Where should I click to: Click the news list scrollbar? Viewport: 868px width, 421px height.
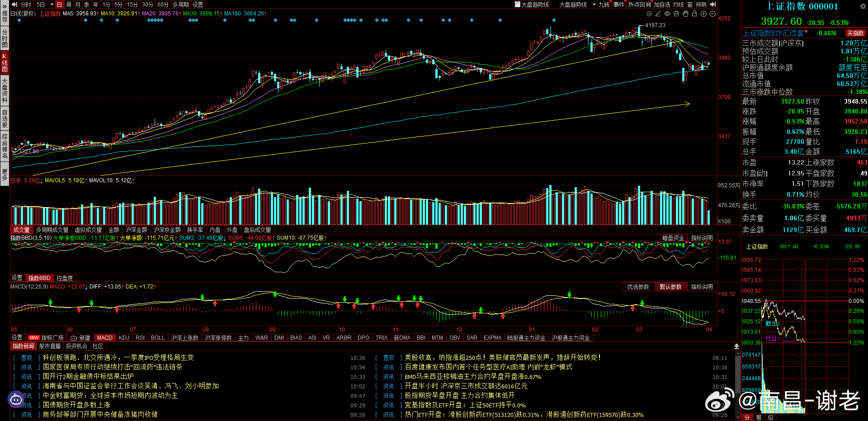737,386
